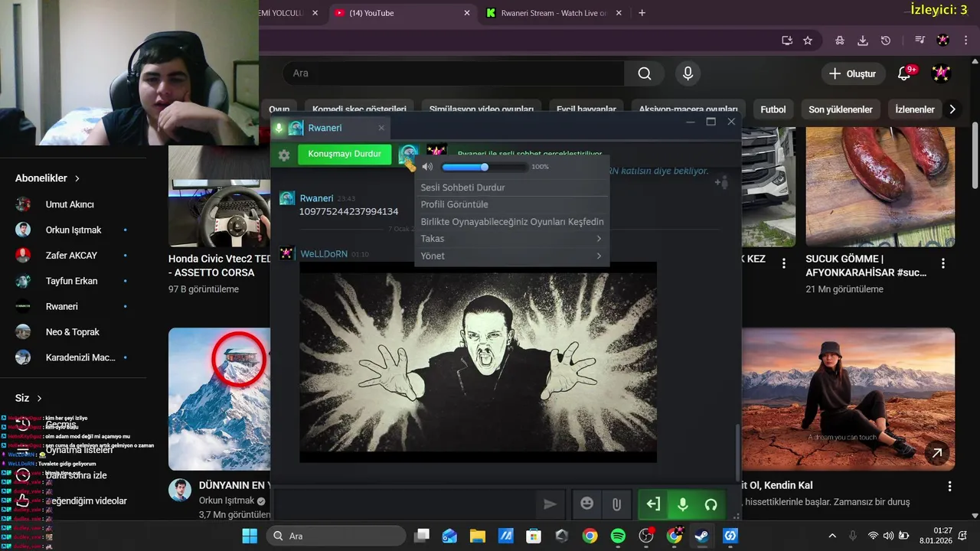This screenshot has height=551, width=980.
Task: Show hidden system tray icons
Action: pos(832,536)
